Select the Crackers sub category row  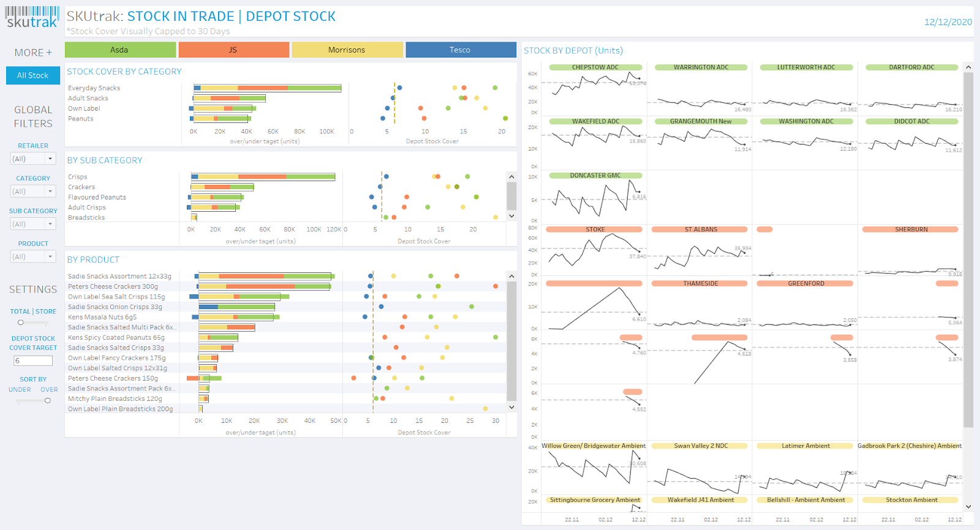pyautogui.click(x=81, y=187)
